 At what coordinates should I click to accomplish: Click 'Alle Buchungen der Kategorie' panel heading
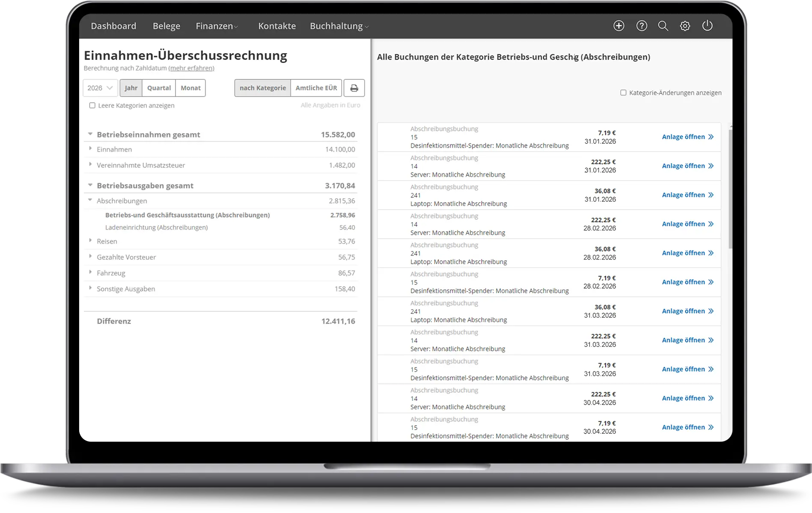coord(513,57)
